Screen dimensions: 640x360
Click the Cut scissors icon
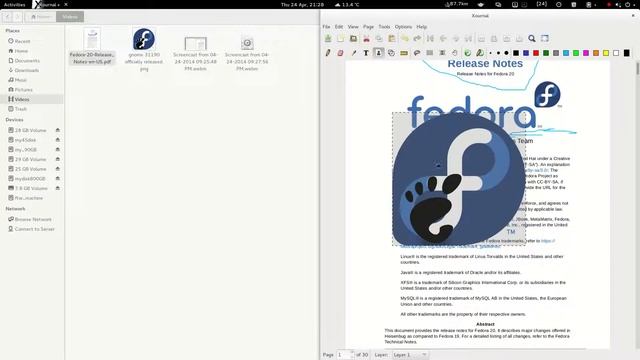tap(367, 38)
